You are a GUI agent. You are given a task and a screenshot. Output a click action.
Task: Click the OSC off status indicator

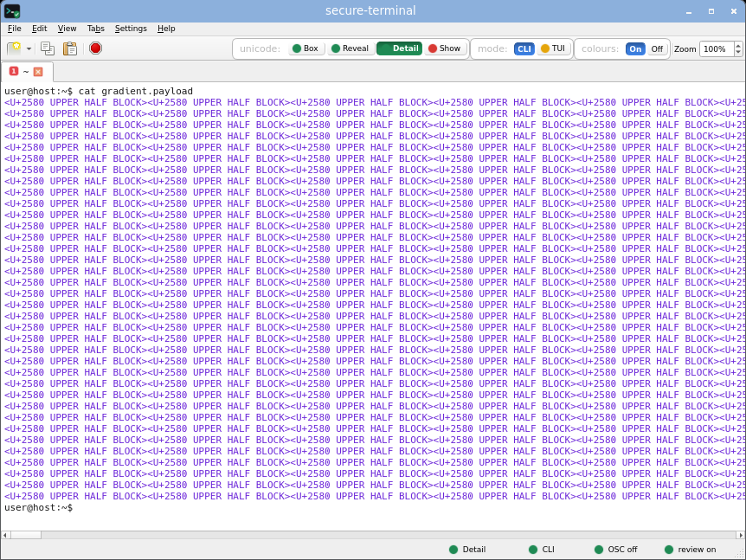tap(616, 550)
